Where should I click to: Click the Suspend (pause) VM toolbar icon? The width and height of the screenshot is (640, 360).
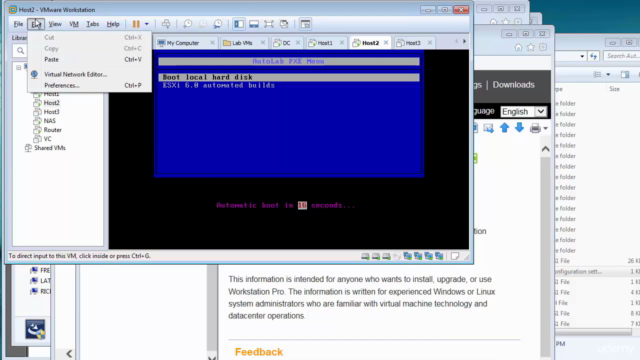pyautogui.click(x=136, y=24)
